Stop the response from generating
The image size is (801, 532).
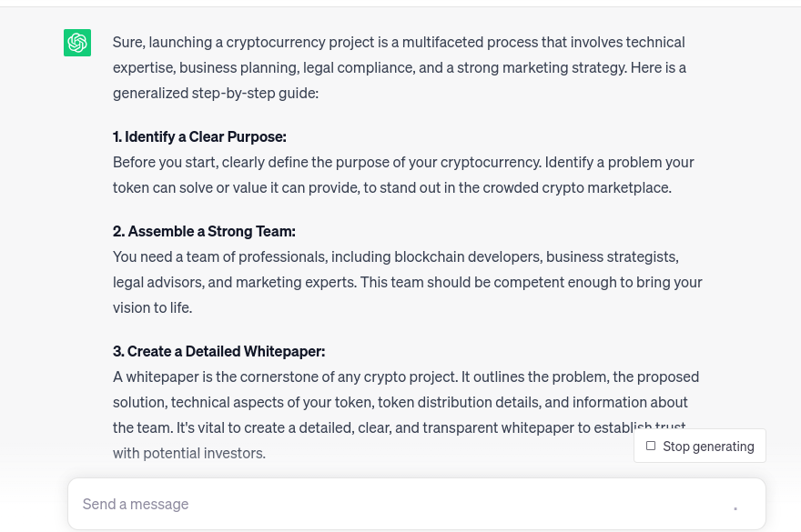(700, 446)
